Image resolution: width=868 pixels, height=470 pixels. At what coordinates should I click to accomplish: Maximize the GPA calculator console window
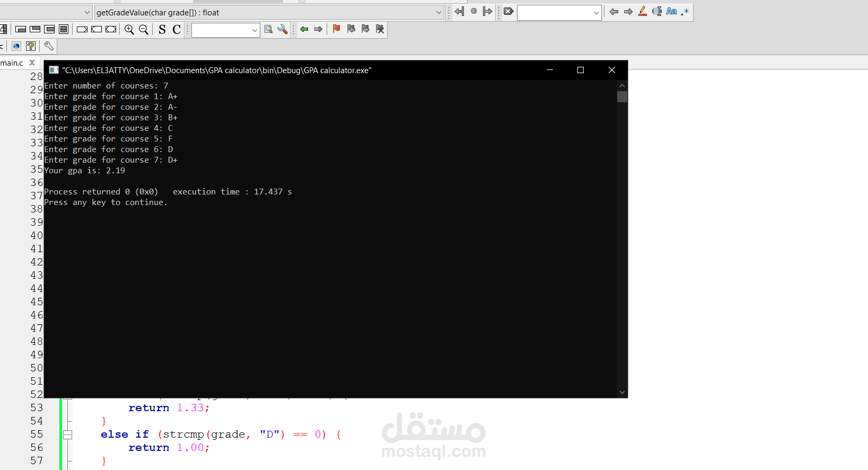point(581,70)
